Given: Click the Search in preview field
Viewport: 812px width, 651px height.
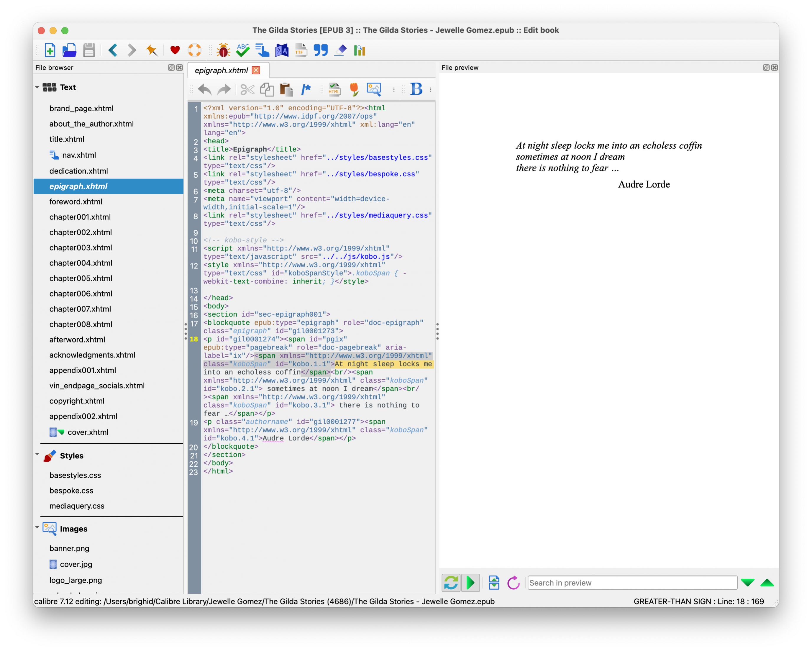Looking at the screenshot, I should pyautogui.click(x=632, y=583).
